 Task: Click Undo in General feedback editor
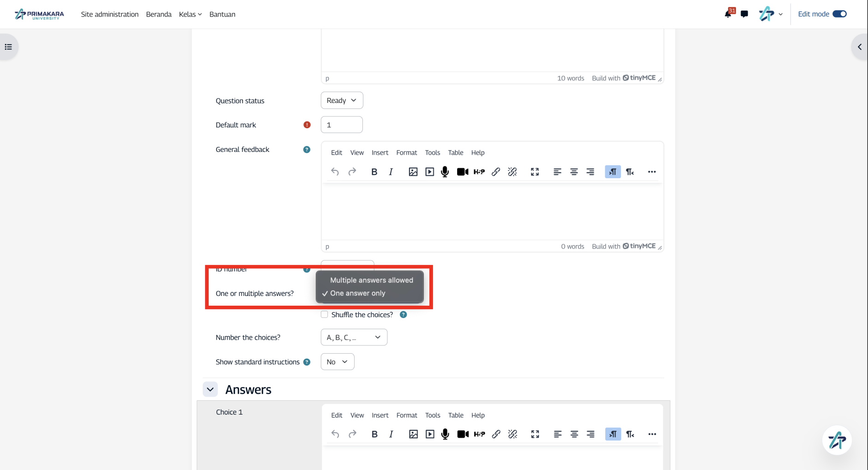(x=335, y=172)
